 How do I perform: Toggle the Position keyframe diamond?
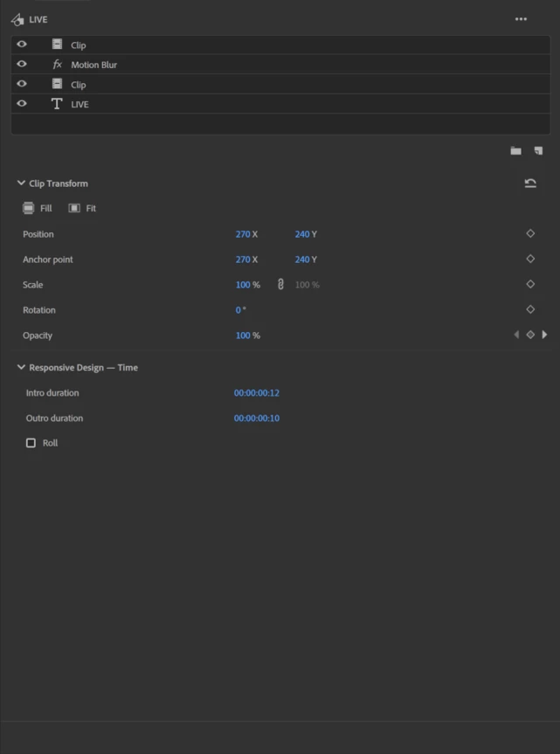pos(530,233)
